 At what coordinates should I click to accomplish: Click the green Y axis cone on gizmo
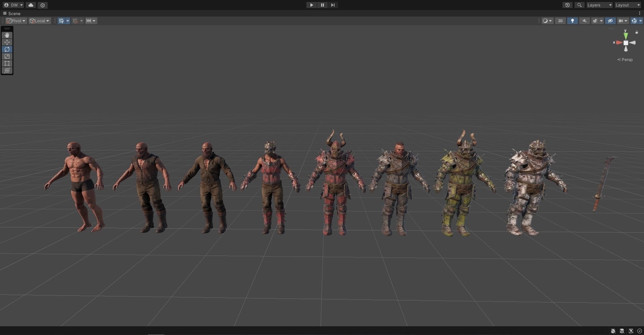[626, 36]
